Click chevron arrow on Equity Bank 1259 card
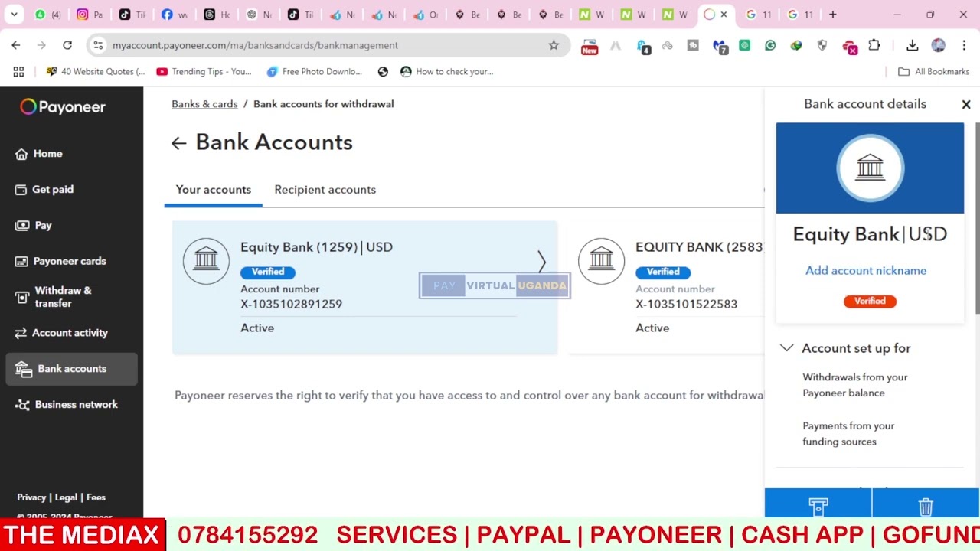This screenshot has width=980, height=551. tap(541, 262)
